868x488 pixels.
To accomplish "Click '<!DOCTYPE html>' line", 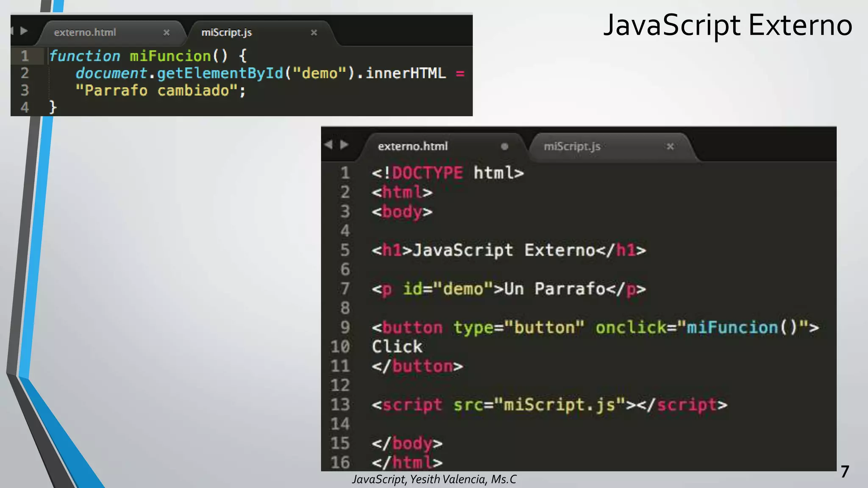I will click(x=448, y=173).
